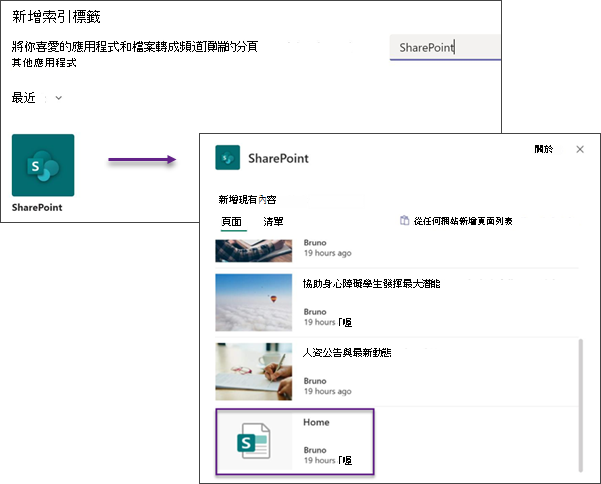Click Bruno author under Home page
The width and height of the screenshot is (601, 484).
pos(315,450)
